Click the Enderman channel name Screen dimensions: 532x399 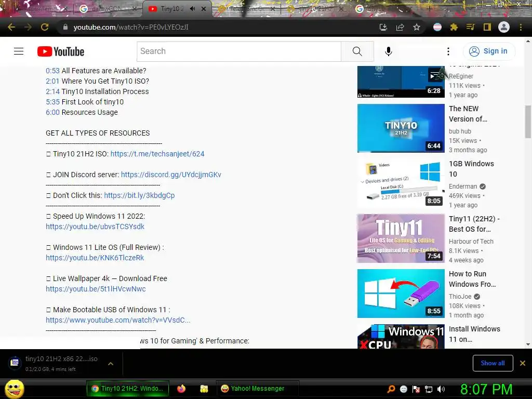click(x=463, y=187)
